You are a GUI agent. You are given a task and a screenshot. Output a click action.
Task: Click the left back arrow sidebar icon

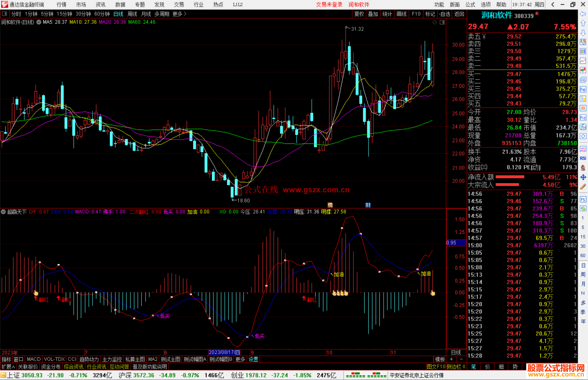coord(583,14)
